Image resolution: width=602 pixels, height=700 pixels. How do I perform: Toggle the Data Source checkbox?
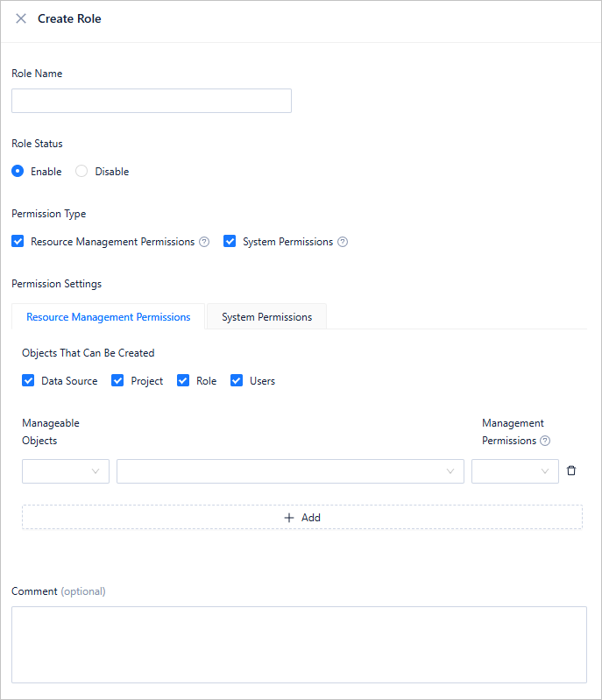(x=28, y=380)
